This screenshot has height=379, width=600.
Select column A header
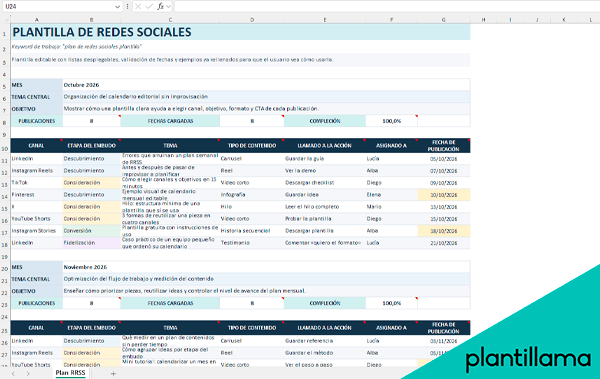(x=37, y=20)
